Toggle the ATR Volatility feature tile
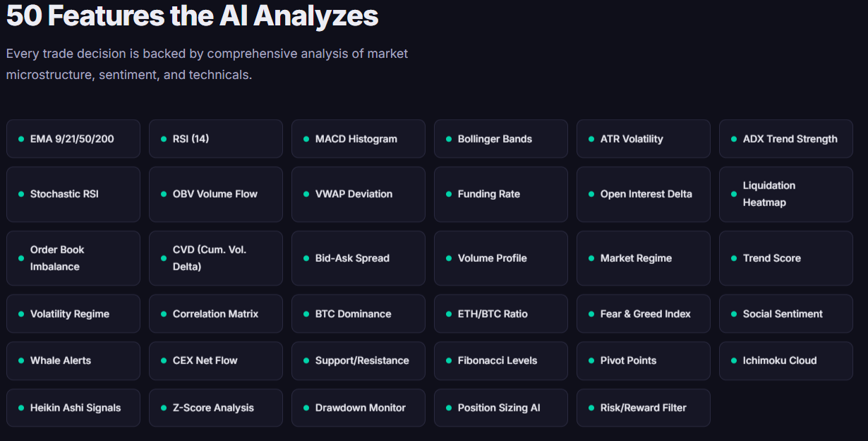The width and height of the screenshot is (868, 441). click(x=643, y=138)
